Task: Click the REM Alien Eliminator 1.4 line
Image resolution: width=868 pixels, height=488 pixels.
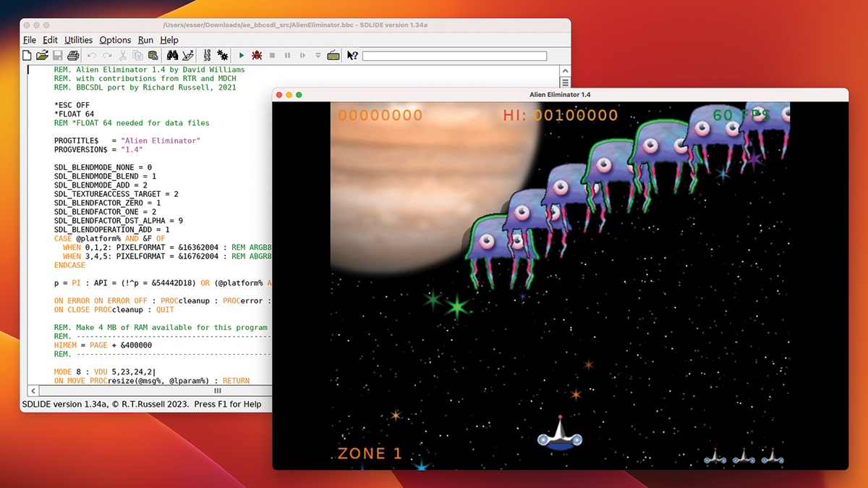Action: [x=149, y=70]
